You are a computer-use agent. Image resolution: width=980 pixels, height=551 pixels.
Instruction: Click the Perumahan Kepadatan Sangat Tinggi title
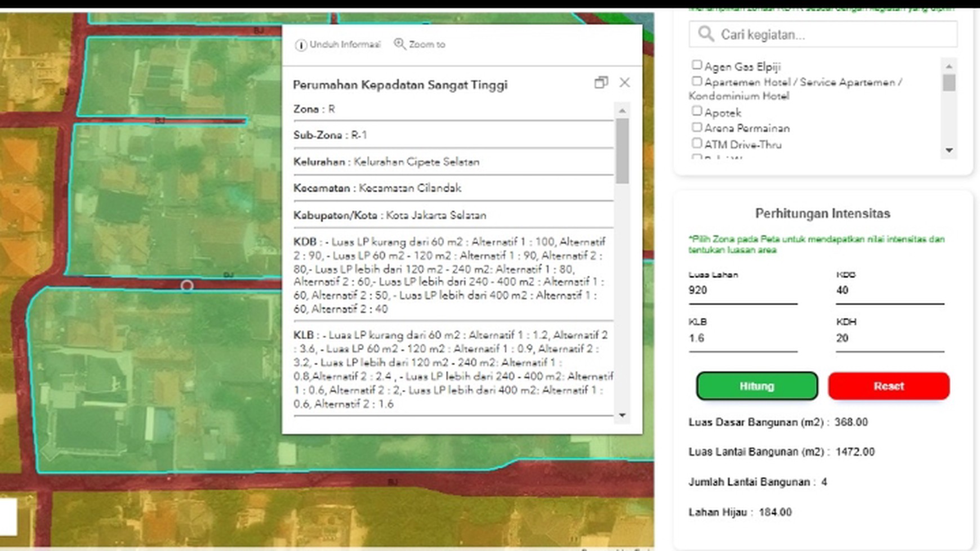click(x=400, y=85)
